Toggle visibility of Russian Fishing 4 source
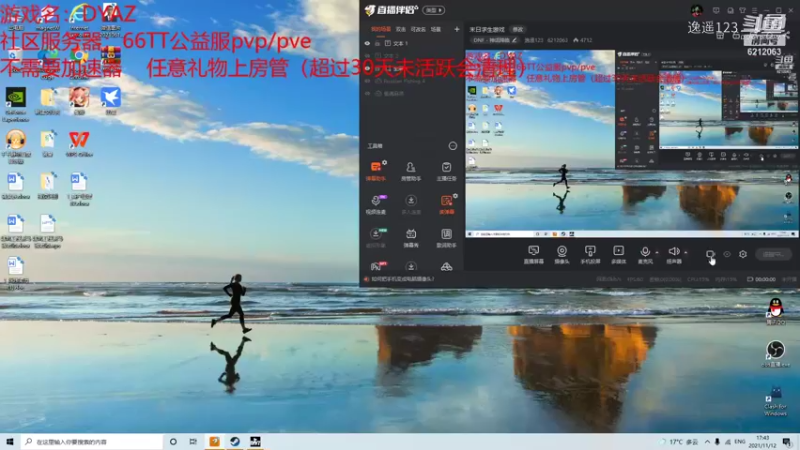The image size is (800, 450). (x=367, y=81)
